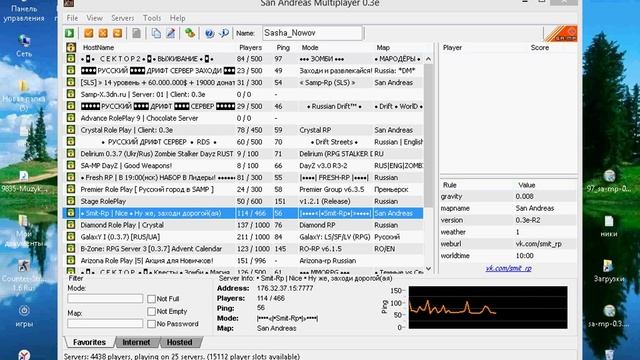The width and height of the screenshot is (640, 360).
Task: Click the password lock column header icon
Action: coord(71,47)
